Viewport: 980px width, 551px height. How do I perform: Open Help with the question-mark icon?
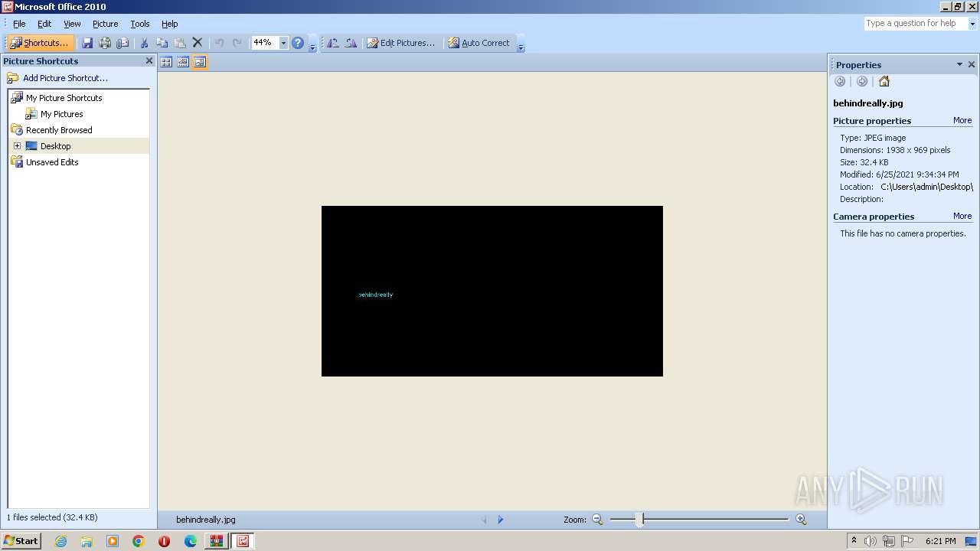299,43
